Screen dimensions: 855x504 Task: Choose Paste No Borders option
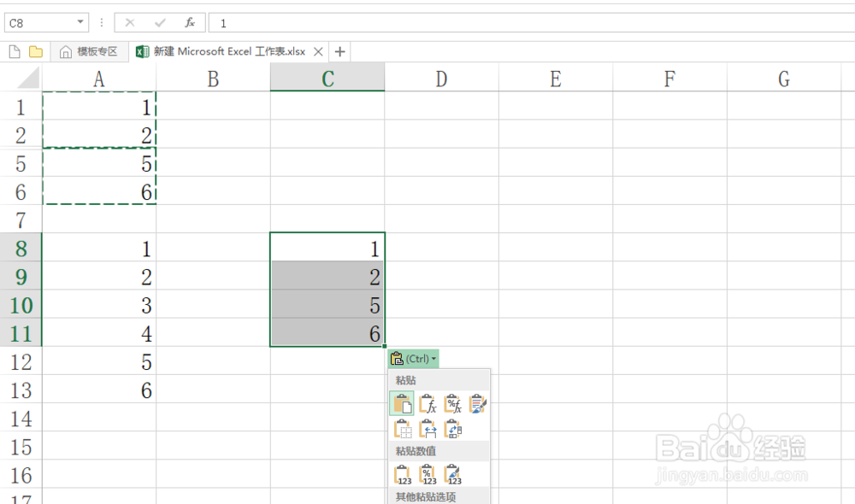(x=403, y=430)
